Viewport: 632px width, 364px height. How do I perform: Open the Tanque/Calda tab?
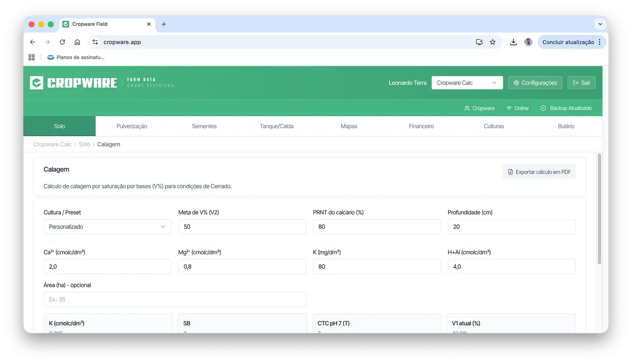pyautogui.click(x=277, y=126)
